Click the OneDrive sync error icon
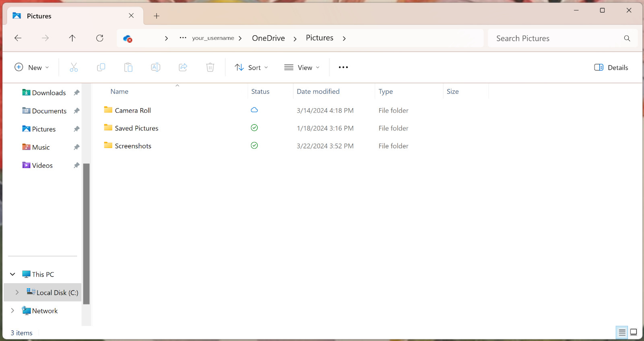The height and width of the screenshot is (341, 644). pyautogui.click(x=128, y=39)
